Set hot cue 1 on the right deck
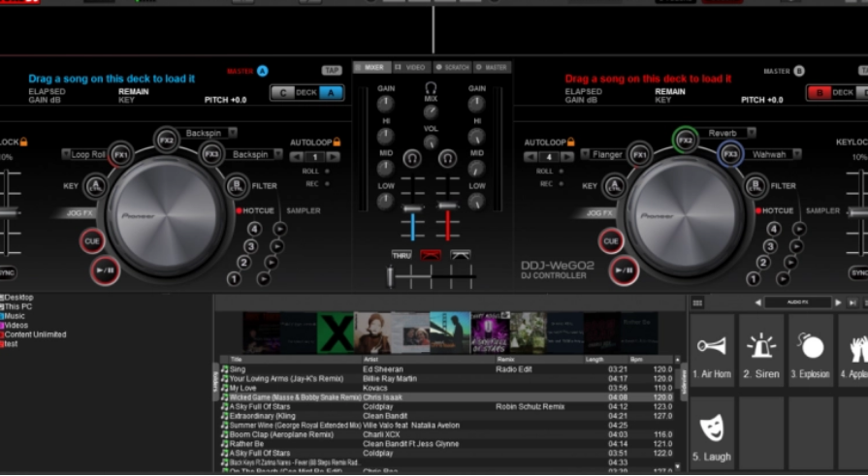 point(753,279)
